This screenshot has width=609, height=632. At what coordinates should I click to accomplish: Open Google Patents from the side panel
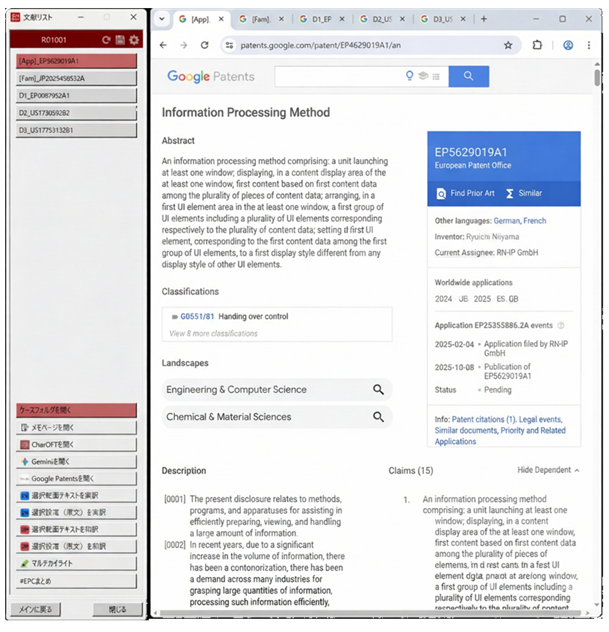tap(77, 478)
